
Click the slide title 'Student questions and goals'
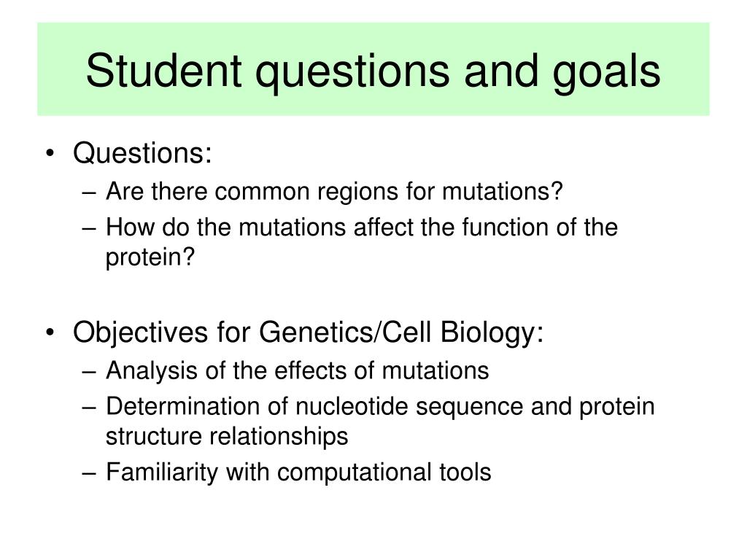pos(373,71)
